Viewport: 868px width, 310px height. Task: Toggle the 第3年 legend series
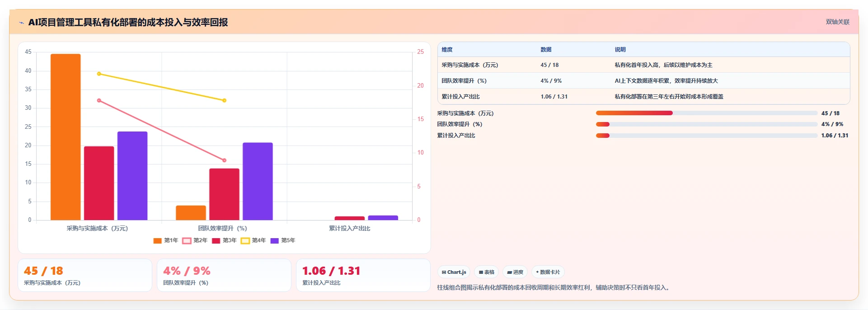pyautogui.click(x=224, y=240)
